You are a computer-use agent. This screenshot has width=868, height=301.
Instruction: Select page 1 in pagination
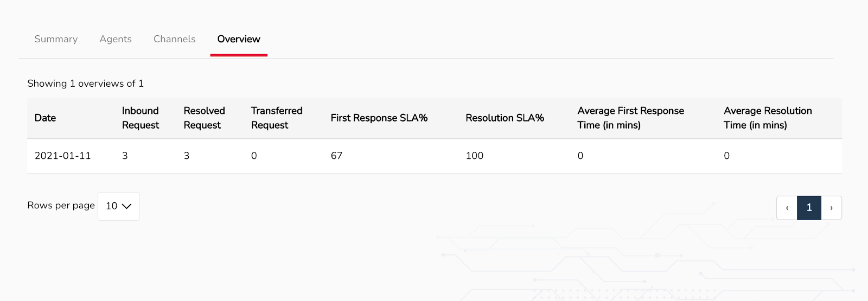pyautogui.click(x=809, y=208)
